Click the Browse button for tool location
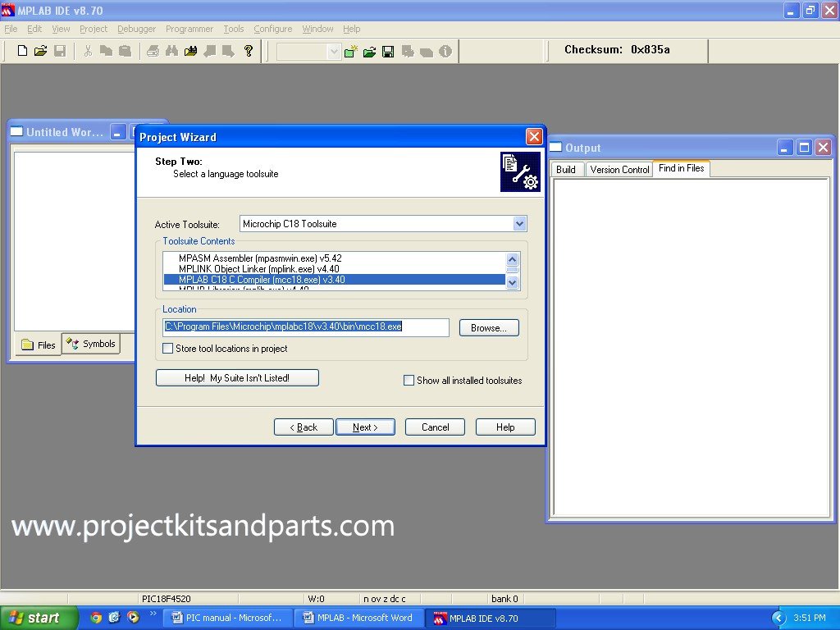 pyautogui.click(x=489, y=328)
